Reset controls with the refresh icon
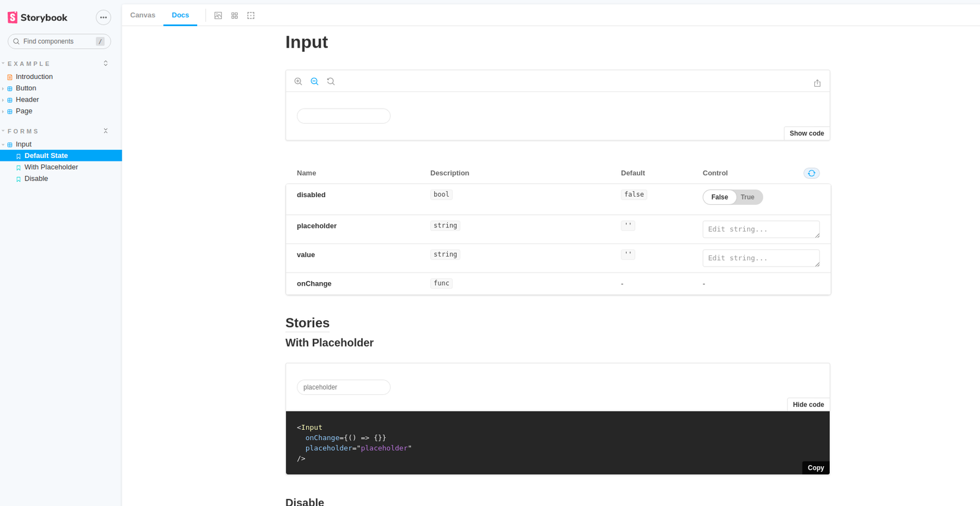The height and width of the screenshot is (506, 980). (x=811, y=173)
